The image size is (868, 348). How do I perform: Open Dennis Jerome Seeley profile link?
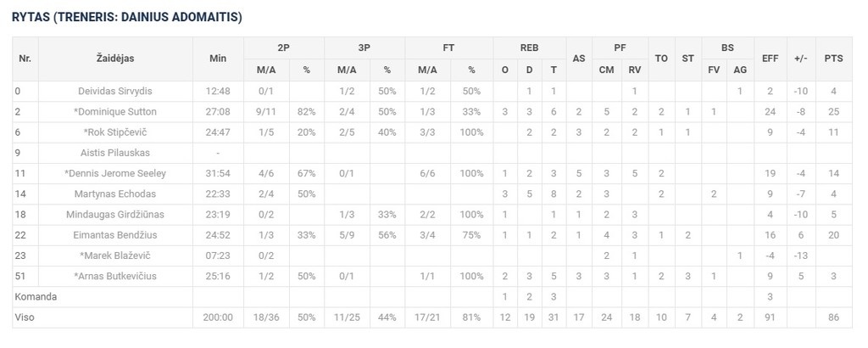click(115, 173)
